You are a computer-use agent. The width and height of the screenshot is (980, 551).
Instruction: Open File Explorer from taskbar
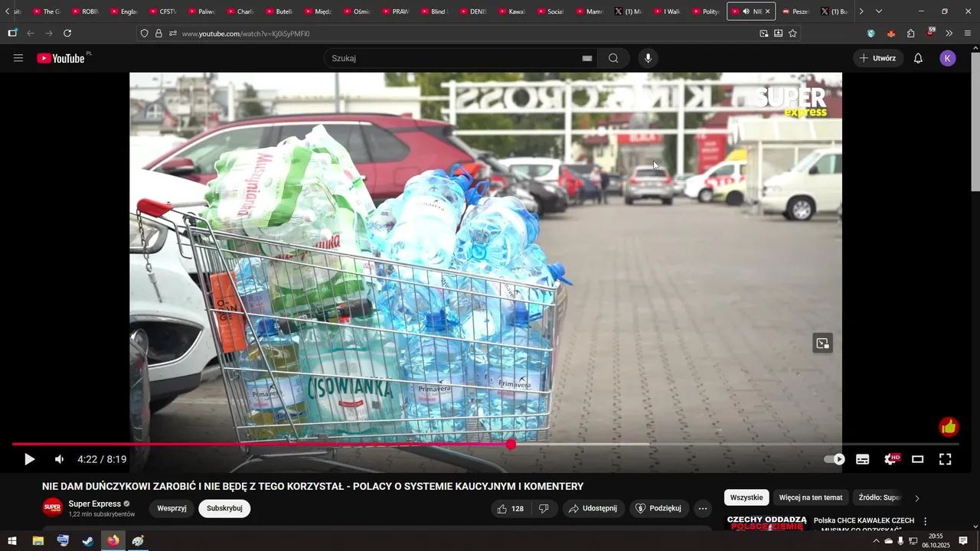click(x=38, y=541)
